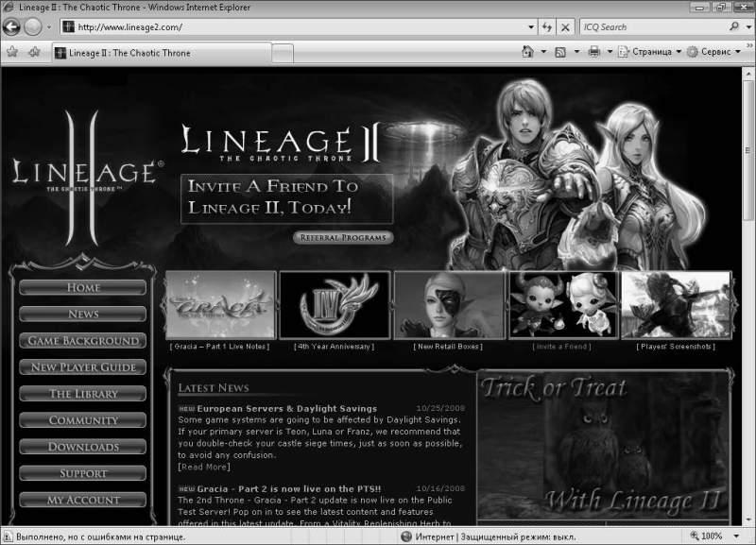The image size is (756, 545).
Task: Click the Latest News heading
Action: 214,388
